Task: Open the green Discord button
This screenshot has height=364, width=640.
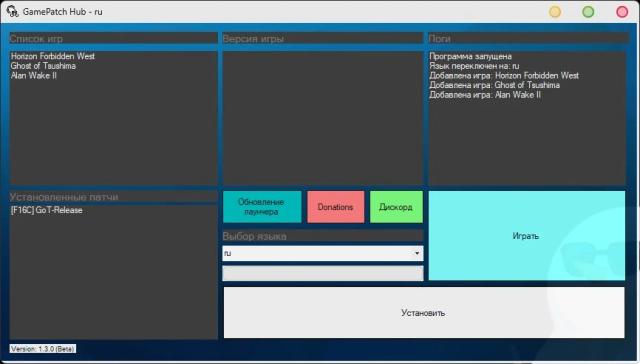Action: coord(396,207)
